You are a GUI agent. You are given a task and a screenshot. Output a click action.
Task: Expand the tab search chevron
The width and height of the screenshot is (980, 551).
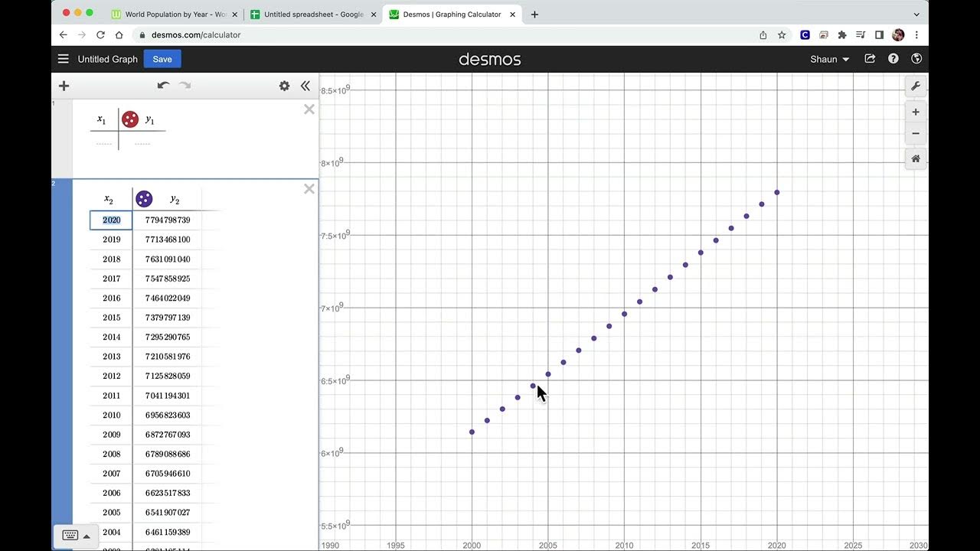tap(916, 15)
